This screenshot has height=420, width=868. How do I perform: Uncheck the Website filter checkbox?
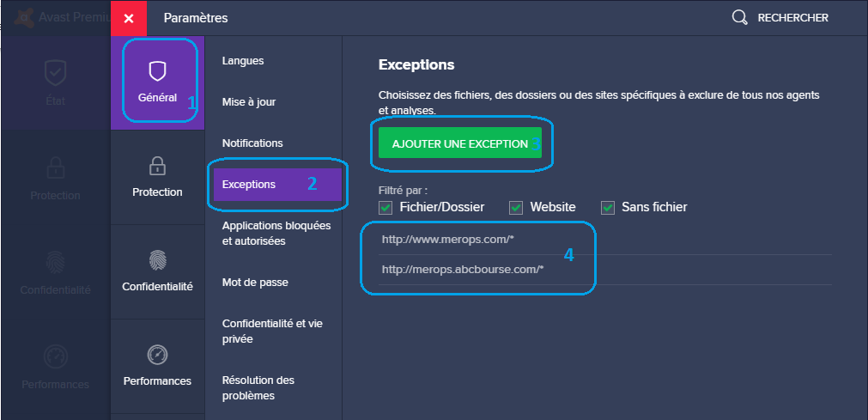pos(516,207)
